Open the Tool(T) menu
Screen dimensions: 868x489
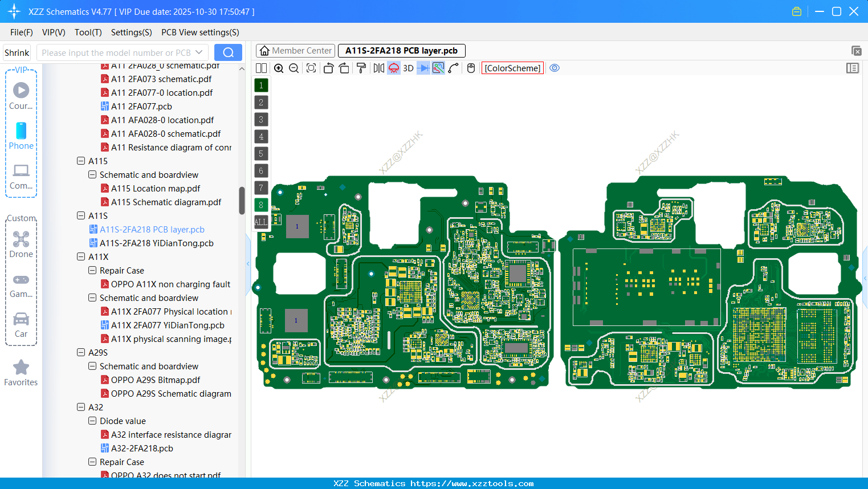88,32
